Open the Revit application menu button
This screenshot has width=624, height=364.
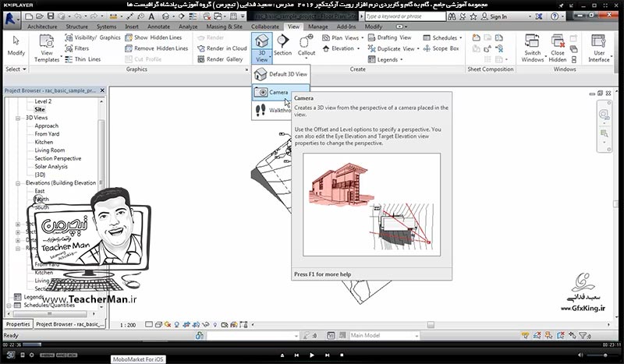click(11, 19)
